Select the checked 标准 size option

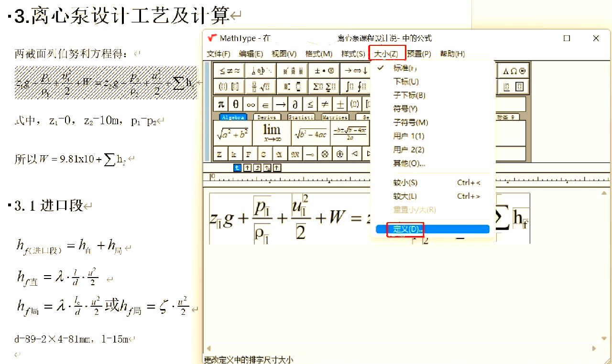pos(432,68)
